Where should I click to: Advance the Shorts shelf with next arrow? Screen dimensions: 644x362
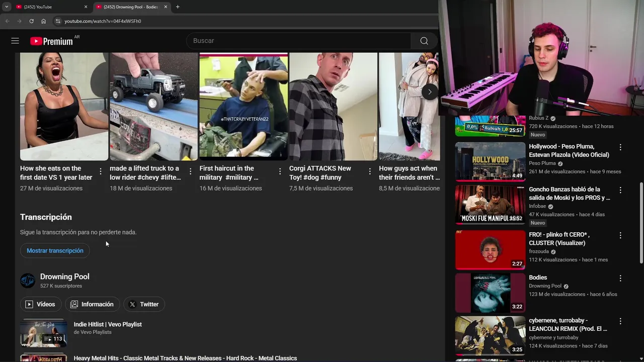(429, 92)
